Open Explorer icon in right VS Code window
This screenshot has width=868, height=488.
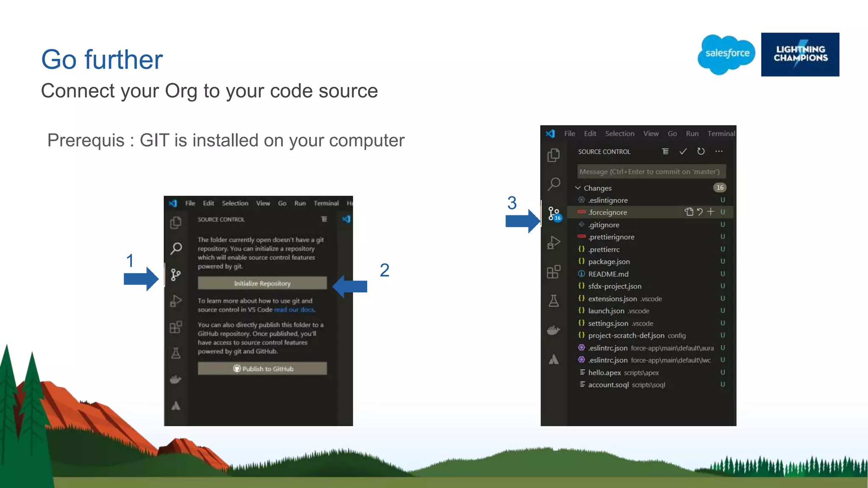tap(554, 155)
